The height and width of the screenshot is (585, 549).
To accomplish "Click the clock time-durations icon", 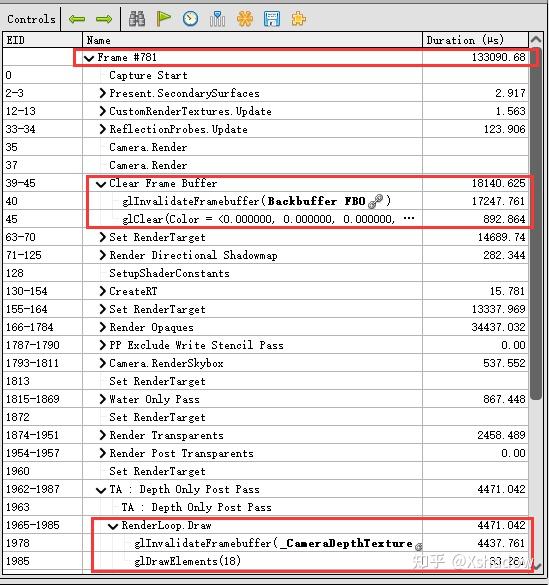I will click(190, 19).
